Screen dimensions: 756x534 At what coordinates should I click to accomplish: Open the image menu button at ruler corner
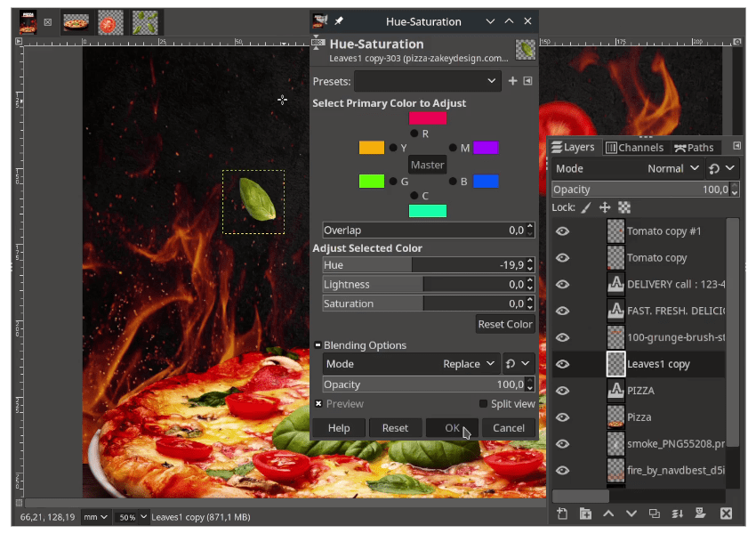click(x=19, y=42)
